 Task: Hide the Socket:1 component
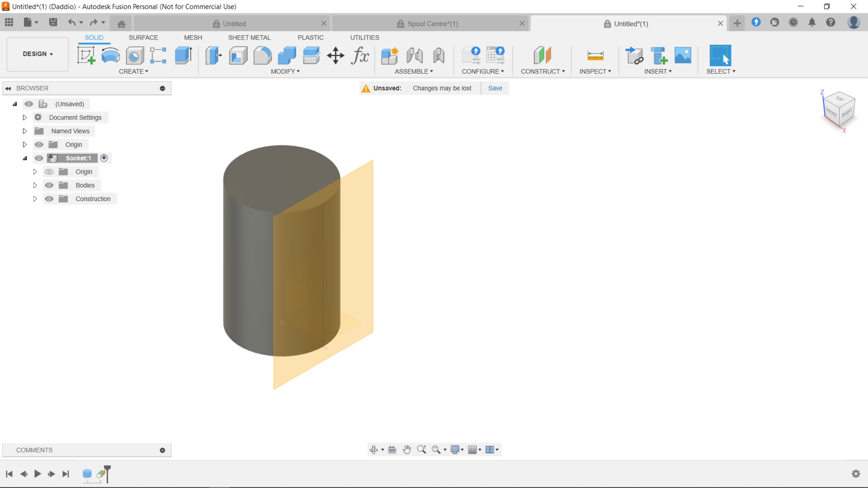(39, 158)
